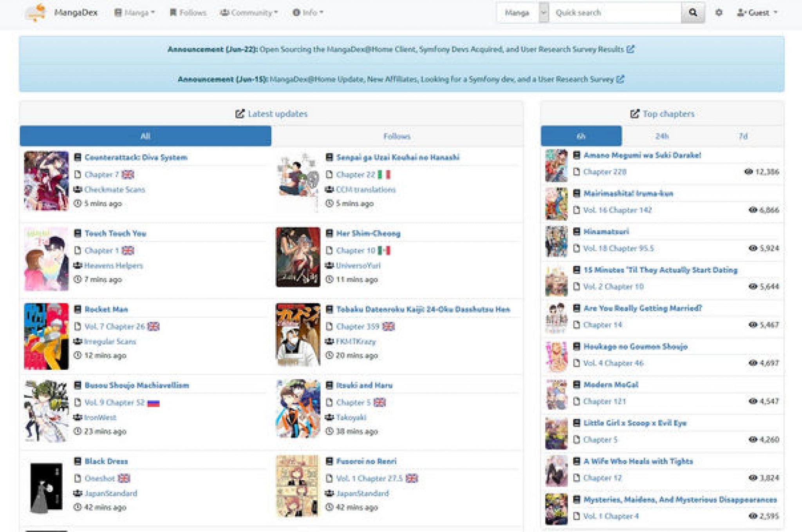Open A Wife Who Heals with Tights
The width and height of the screenshot is (802, 532).
click(638, 461)
